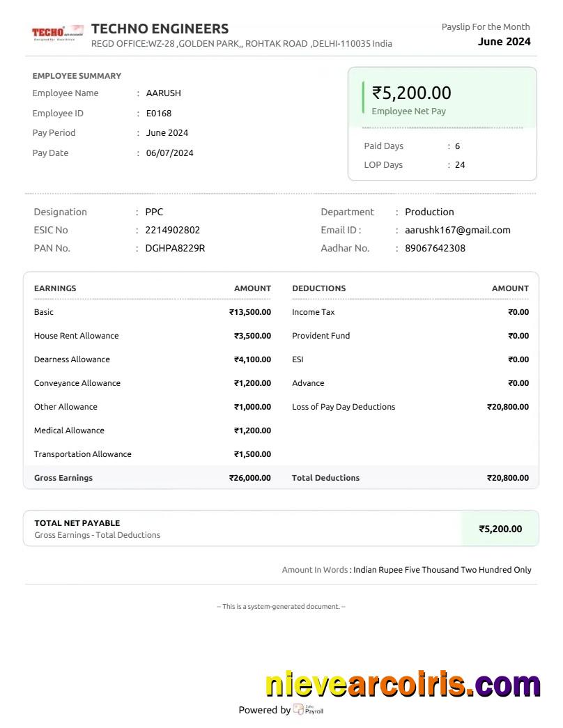Screen dimensions: 563x728
Task: Select the Loss of Pay Day Deductions amount
Action: [x=508, y=406]
